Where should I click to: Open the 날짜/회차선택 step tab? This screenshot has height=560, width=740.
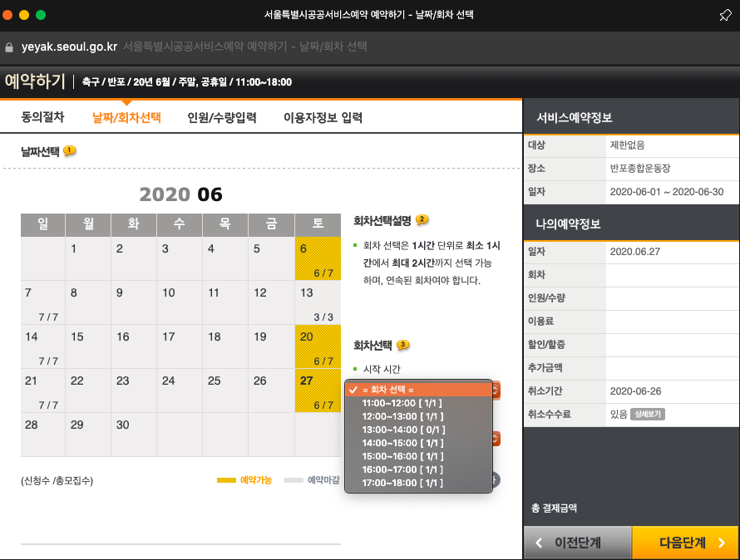pos(126,117)
